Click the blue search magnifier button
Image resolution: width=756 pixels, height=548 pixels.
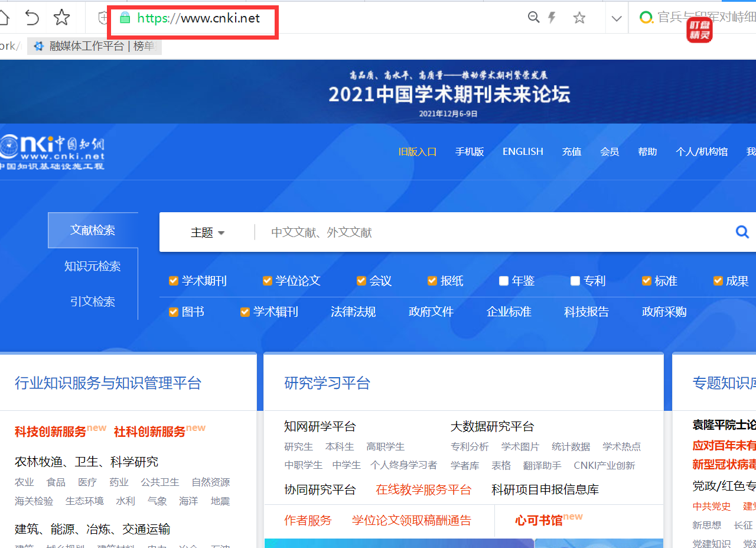(742, 232)
